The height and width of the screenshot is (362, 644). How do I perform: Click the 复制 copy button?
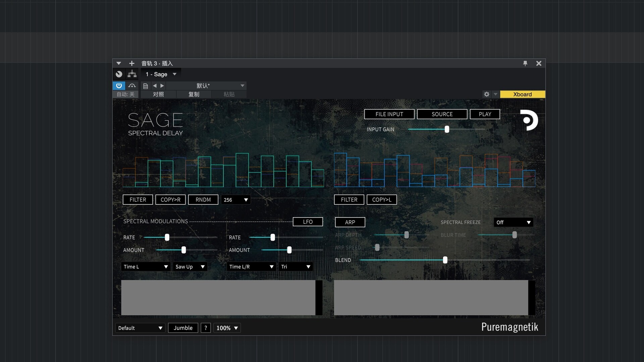(194, 94)
